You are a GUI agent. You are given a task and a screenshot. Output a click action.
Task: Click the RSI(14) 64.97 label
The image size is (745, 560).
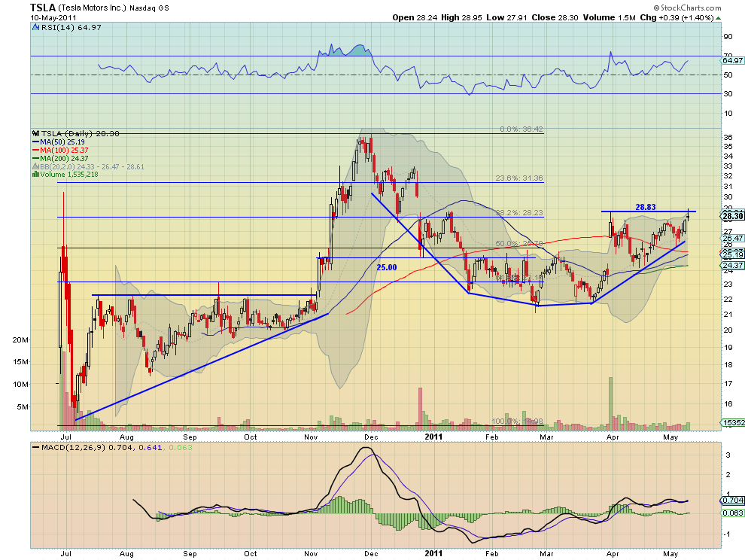(71, 28)
